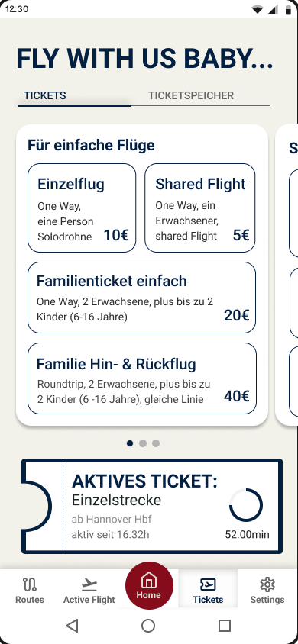Open Routes via its path icon
The width and height of the screenshot is (298, 644).
[29, 584]
